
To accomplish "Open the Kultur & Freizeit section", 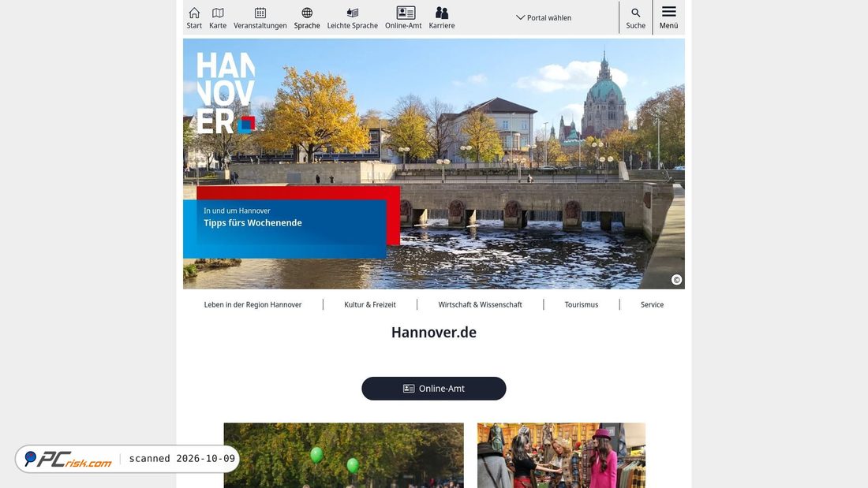I will (x=370, y=305).
